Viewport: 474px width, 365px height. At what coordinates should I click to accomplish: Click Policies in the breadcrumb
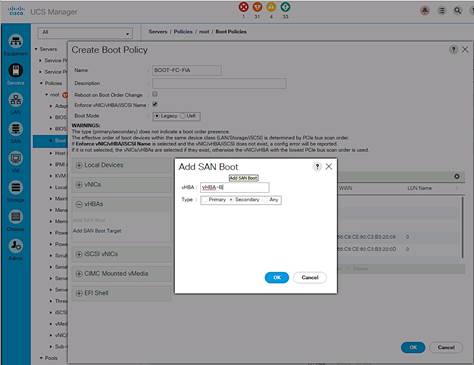tap(183, 32)
